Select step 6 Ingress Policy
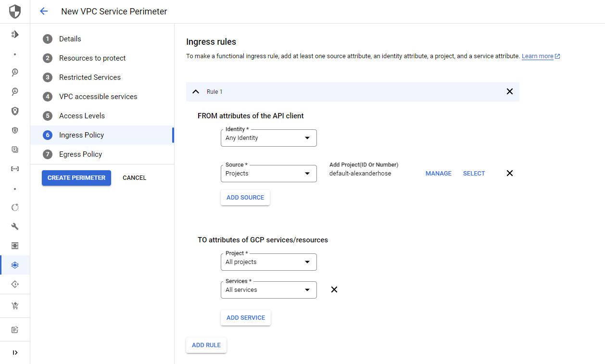 [x=102, y=135]
